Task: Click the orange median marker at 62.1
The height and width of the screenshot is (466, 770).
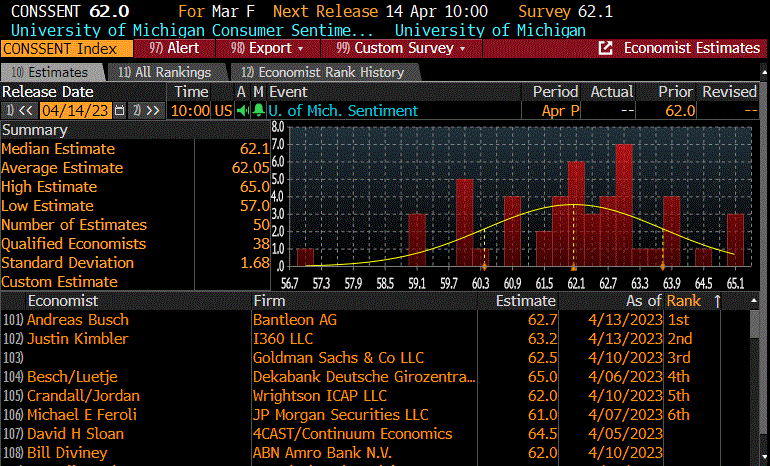Action: [574, 268]
